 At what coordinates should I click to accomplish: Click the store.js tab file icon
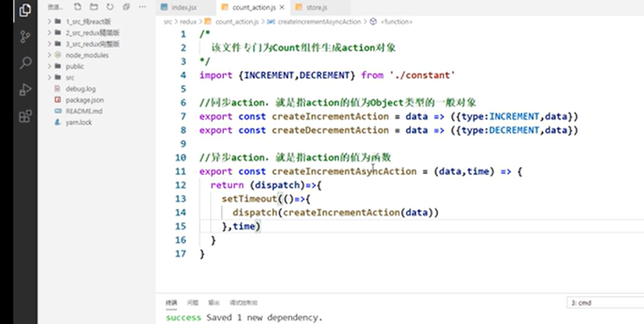299,7
